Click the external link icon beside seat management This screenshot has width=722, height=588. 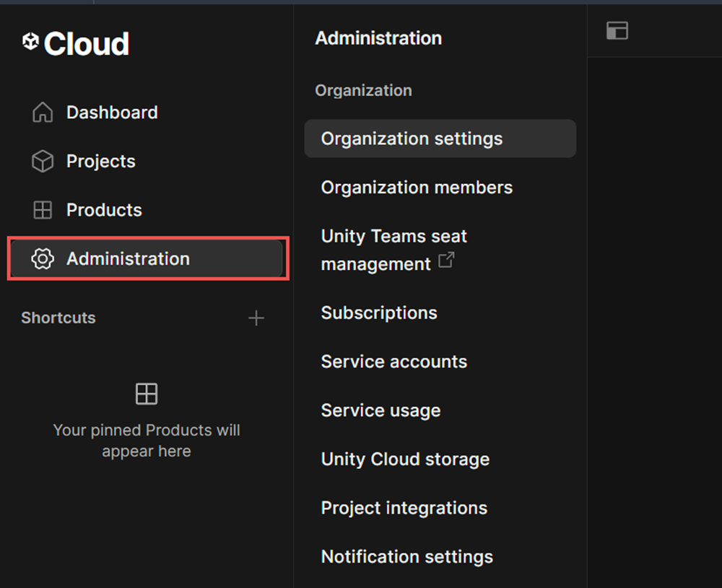(x=447, y=261)
